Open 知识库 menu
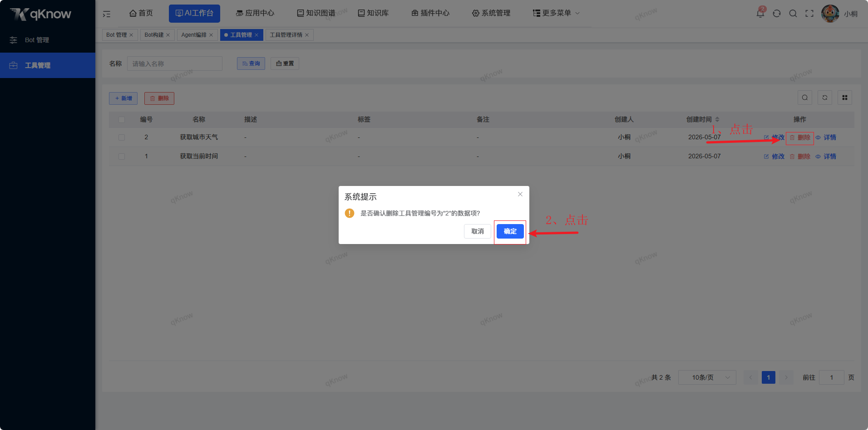The height and width of the screenshot is (430, 868). 373,13
